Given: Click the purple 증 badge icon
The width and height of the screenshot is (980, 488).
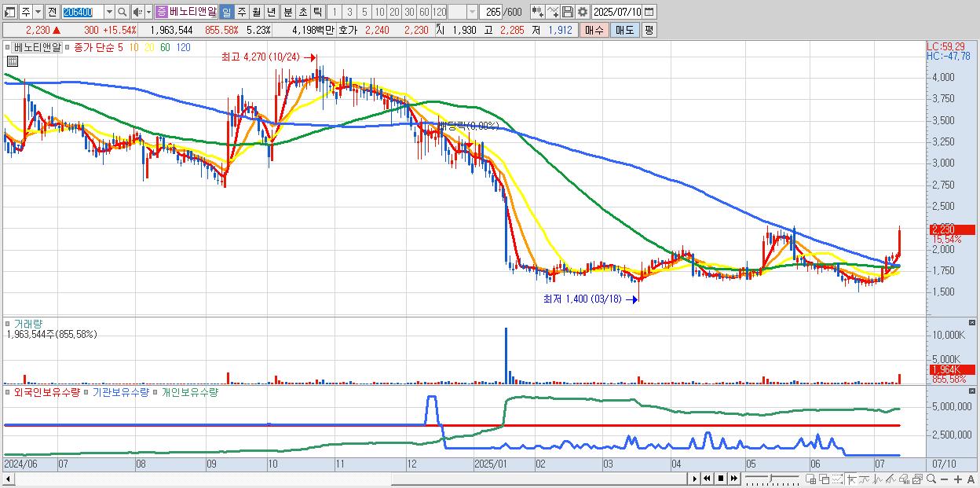Looking at the screenshot, I should [161, 12].
